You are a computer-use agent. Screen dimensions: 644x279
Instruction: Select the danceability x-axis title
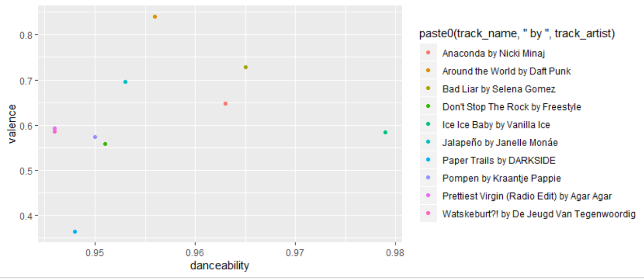click(219, 265)
